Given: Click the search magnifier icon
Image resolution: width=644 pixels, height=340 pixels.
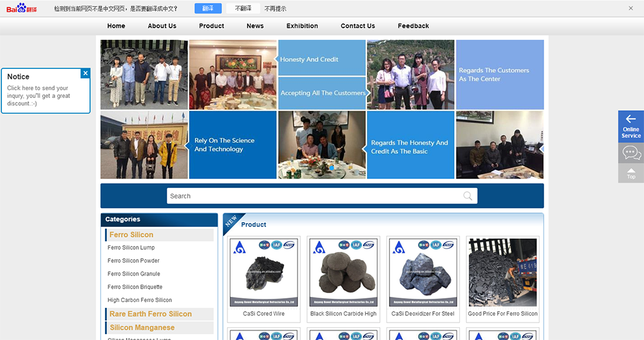Looking at the screenshot, I should click(468, 196).
